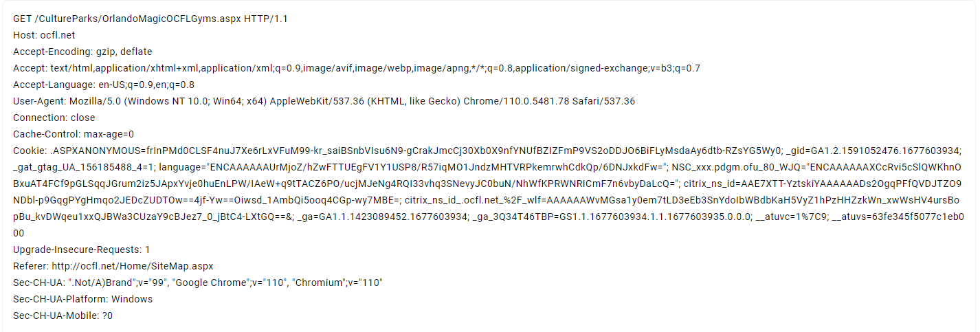Click the User-Agent Mozilla/5.0 header line
980x332 pixels.
[324, 101]
